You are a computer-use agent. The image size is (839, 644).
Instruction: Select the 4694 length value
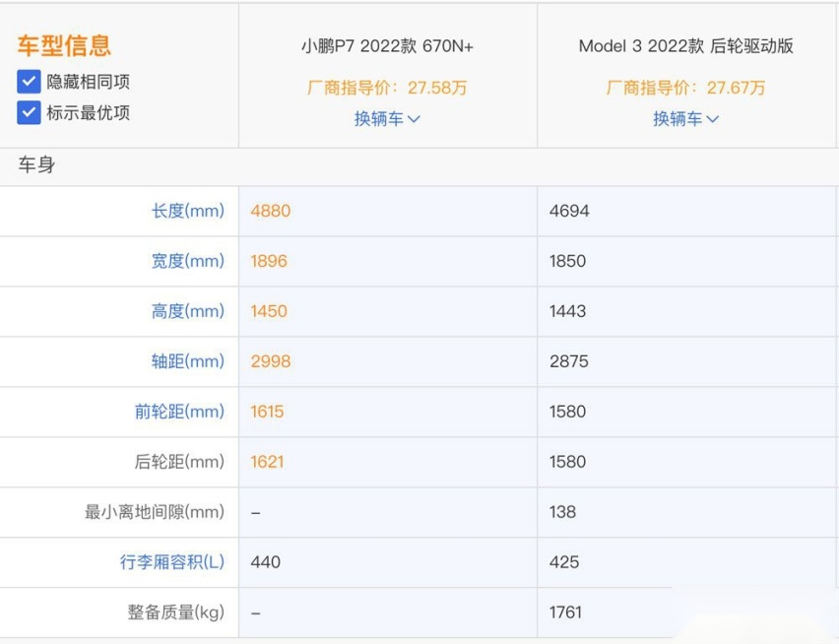tap(569, 211)
